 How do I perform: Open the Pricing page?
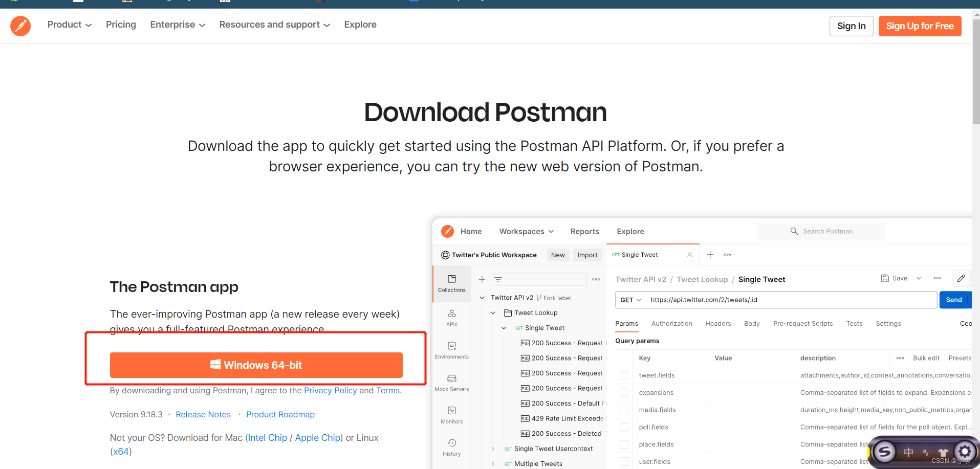click(x=121, y=25)
